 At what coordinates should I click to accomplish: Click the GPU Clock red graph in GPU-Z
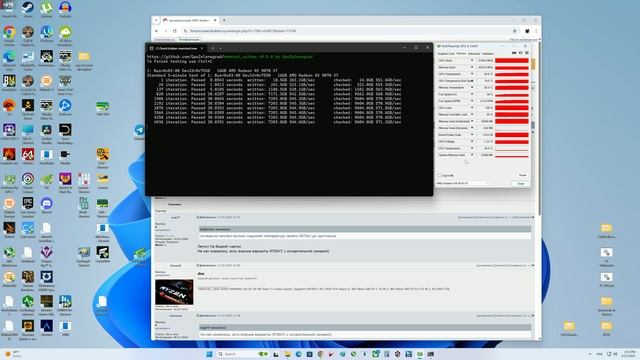512,60
